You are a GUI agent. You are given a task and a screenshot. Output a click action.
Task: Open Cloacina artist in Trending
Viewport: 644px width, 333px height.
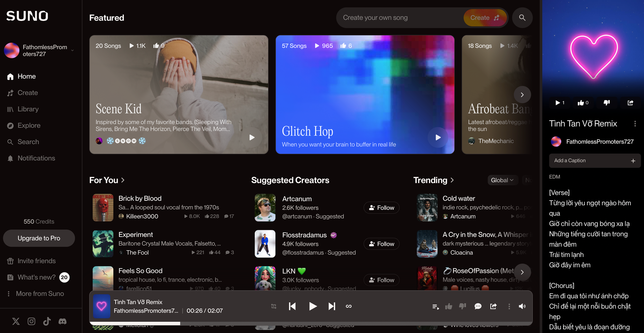click(x=461, y=253)
